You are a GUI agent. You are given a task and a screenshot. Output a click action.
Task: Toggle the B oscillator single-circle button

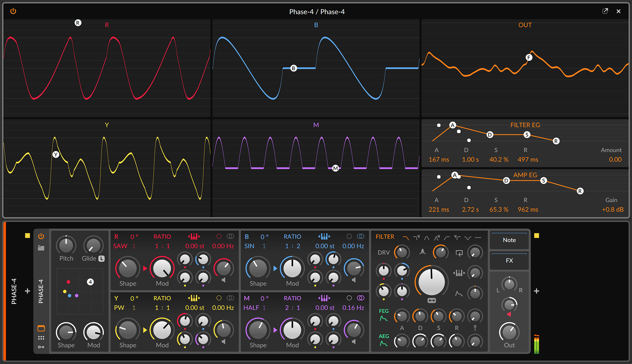point(349,236)
